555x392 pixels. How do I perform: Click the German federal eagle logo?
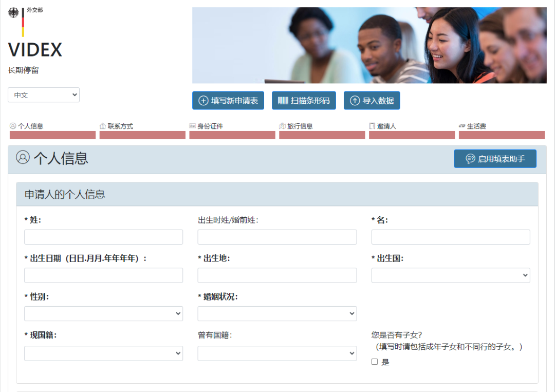13,13
